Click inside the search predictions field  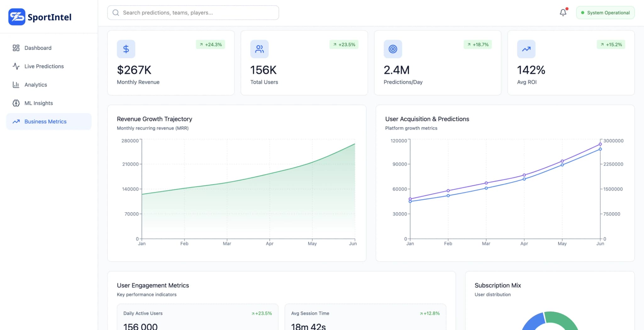pyautogui.click(x=193, y=13)
